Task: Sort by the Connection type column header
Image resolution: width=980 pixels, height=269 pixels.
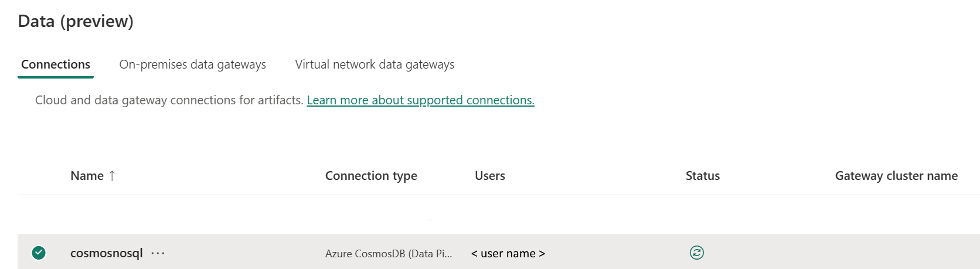Action: coord(371,176)
